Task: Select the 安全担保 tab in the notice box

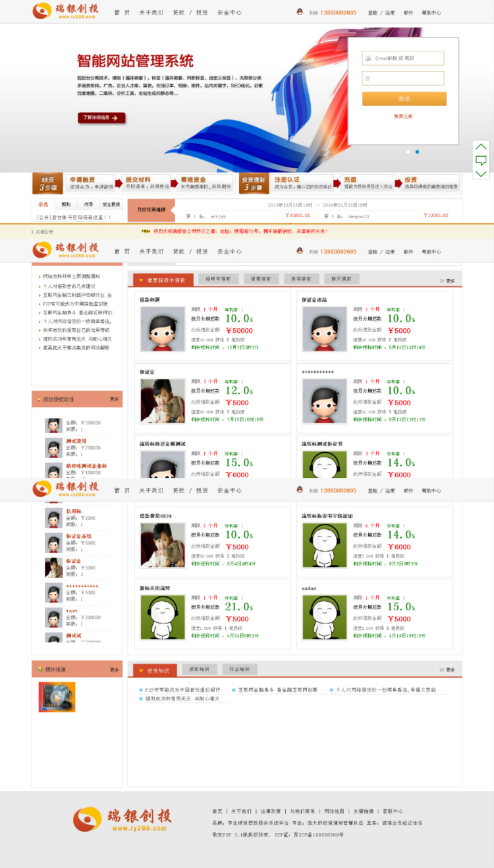Action: point(111,204)
